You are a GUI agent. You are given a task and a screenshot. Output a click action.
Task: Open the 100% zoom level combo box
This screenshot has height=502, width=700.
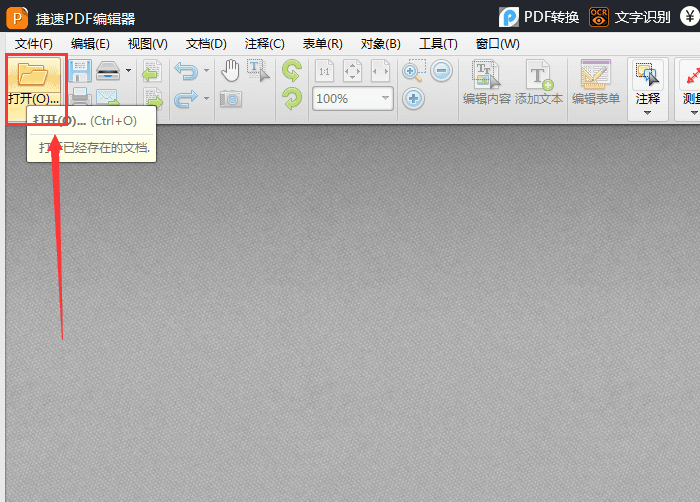[353, 98]
